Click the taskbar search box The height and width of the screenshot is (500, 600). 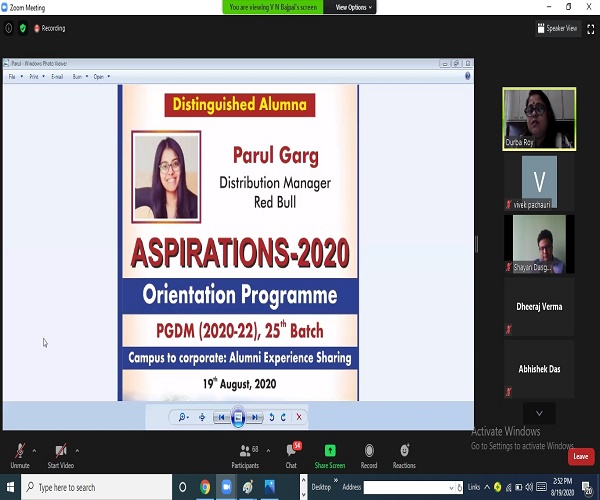(x=96, y=487)
